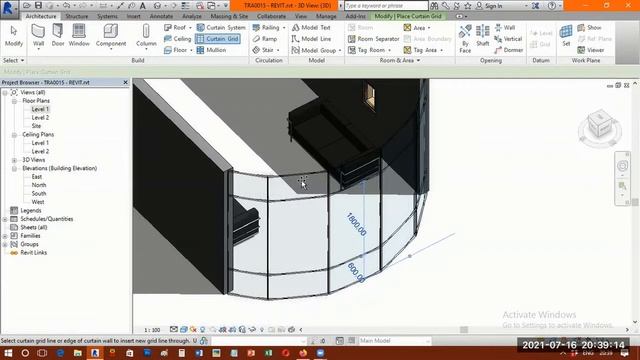Screen dimensions: 640x360
Task: Open the Site floor plan
Action: coord(36,126)
